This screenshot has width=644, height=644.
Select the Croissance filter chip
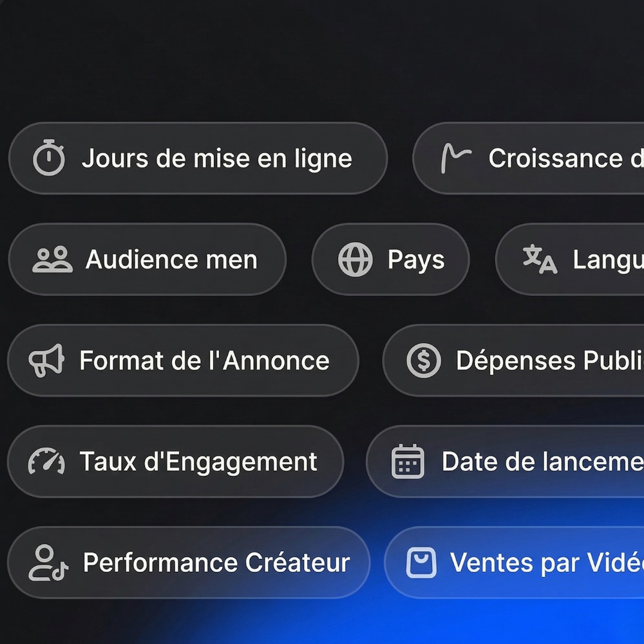click(x=535, y=158)
